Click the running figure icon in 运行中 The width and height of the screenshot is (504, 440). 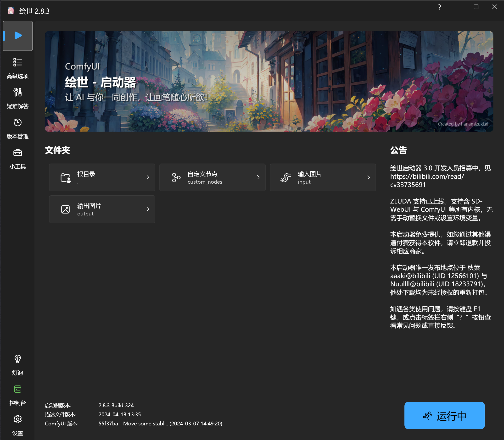pyautogui.click(x=428, y=416)
